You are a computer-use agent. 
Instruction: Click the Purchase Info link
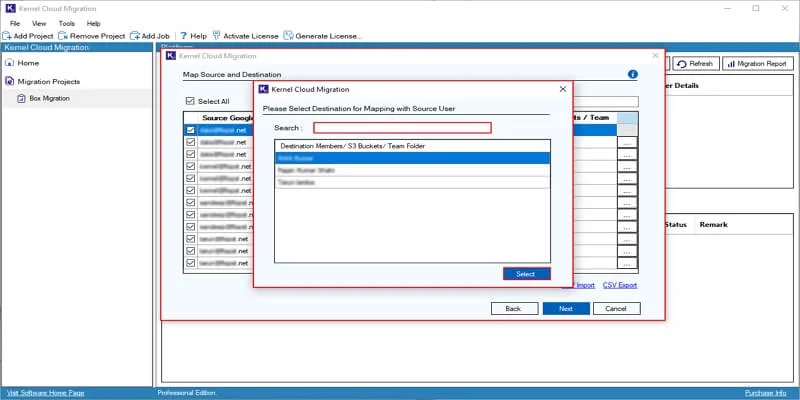tap(766, 393)
